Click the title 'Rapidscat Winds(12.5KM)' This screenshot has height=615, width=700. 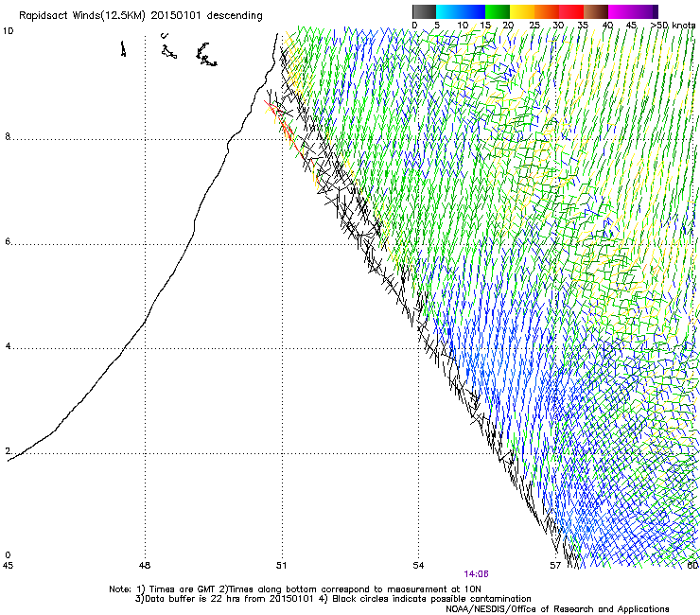82,16
